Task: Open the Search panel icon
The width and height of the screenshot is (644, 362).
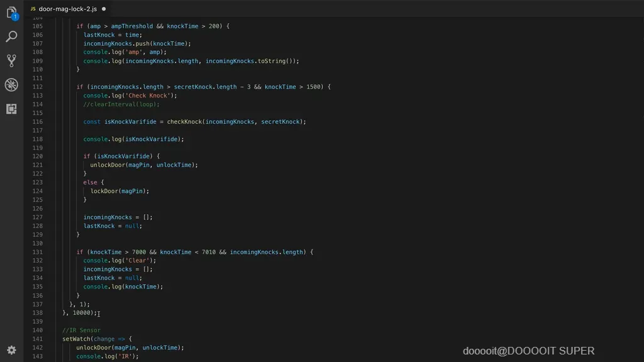Action: point(11,36)
